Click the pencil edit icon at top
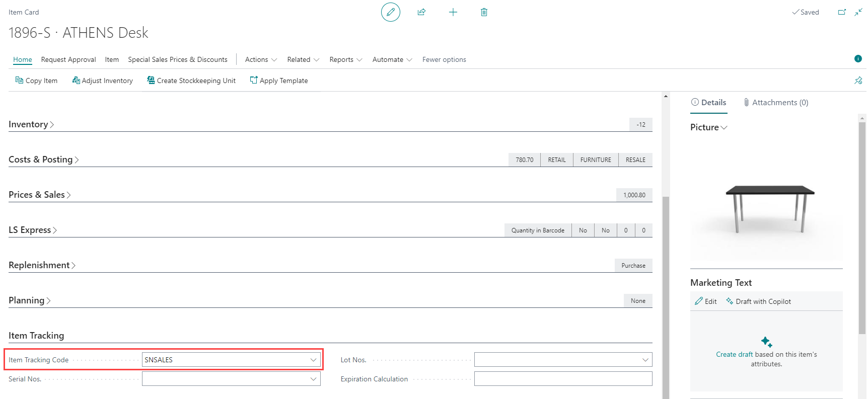Image resolution: width=868 pixels, height=399 pixels. coord(390,12)
